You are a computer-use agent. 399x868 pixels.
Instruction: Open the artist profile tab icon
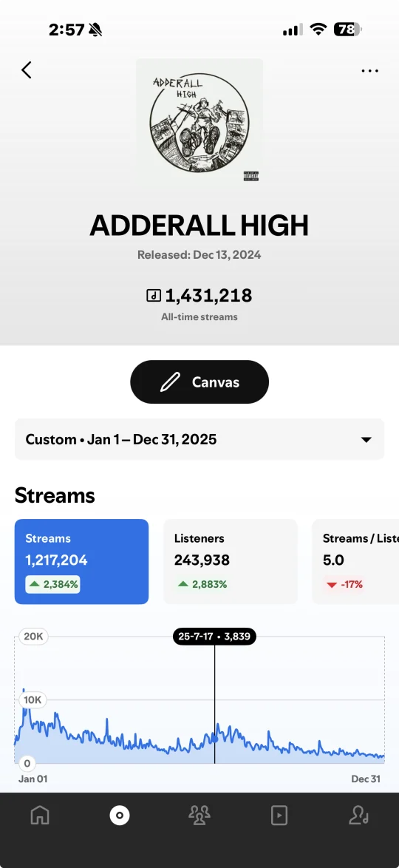[358, 815]
